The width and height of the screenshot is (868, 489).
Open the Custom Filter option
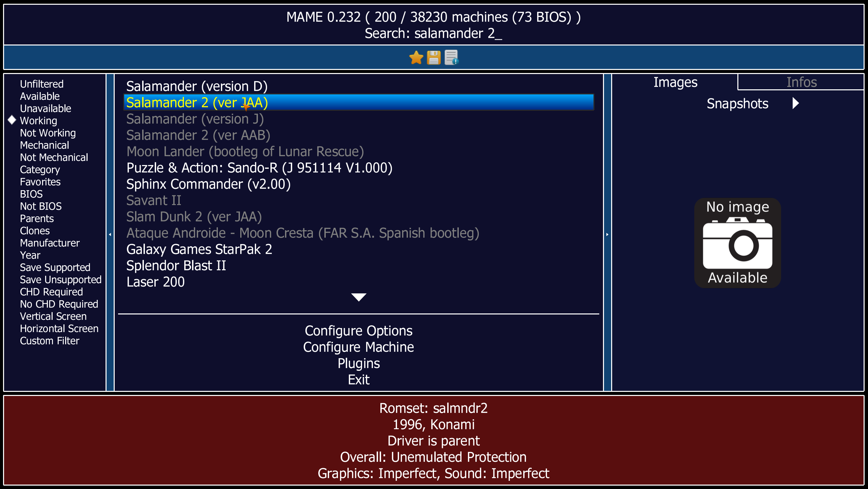point(50,341)
